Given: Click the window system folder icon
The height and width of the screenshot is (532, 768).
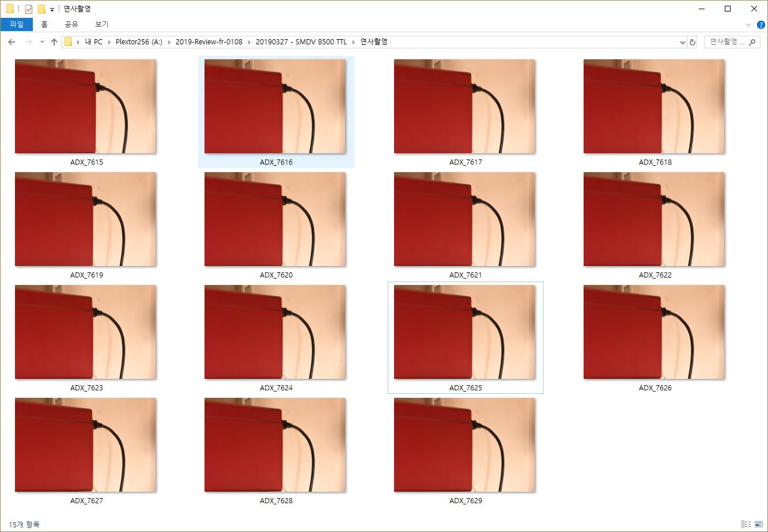Looking at the screenshot, I should (x=10, y=9).
